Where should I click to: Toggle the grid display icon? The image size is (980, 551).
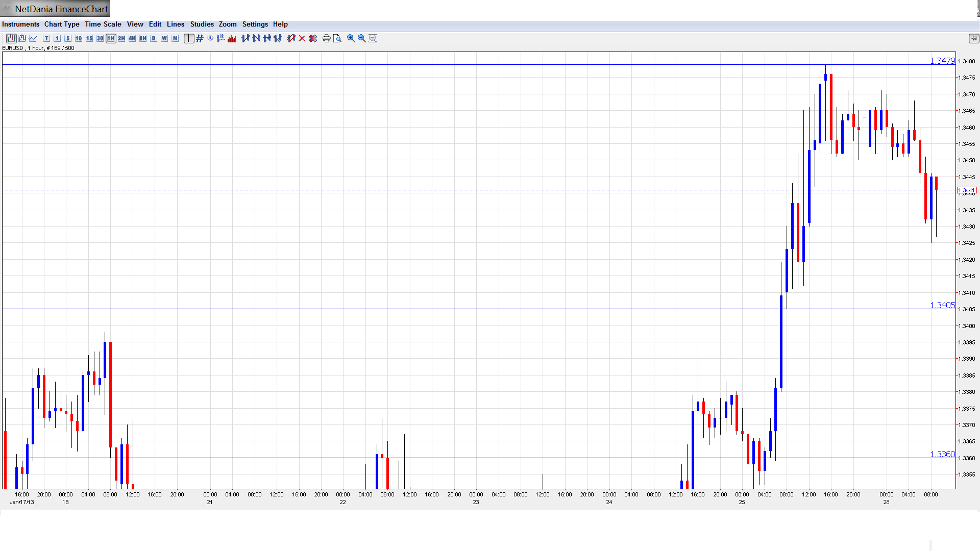tap(200, 38)
